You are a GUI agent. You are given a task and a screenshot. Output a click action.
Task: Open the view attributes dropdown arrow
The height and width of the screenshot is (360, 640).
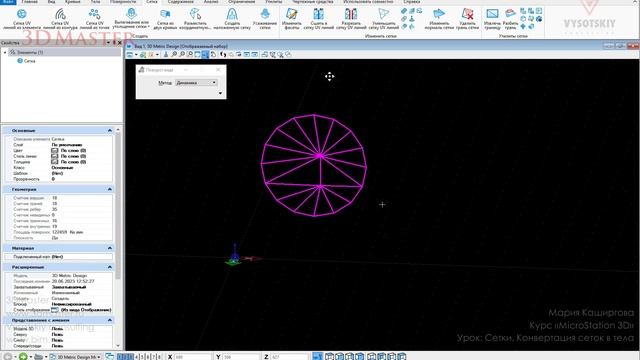click(x=136, y=55)
